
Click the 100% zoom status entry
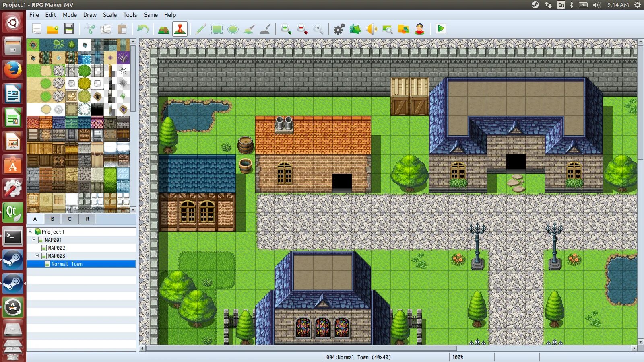458,357
